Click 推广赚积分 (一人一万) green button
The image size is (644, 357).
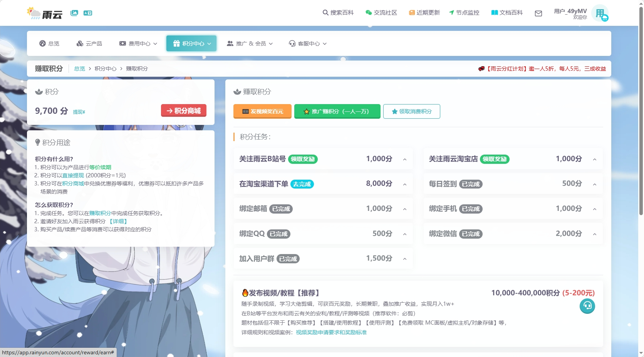click(337, 111)
